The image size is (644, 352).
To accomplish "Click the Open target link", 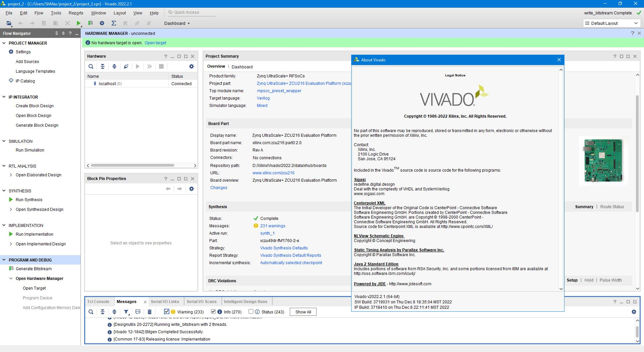I will pyautogui.click(x=155, y=43).
